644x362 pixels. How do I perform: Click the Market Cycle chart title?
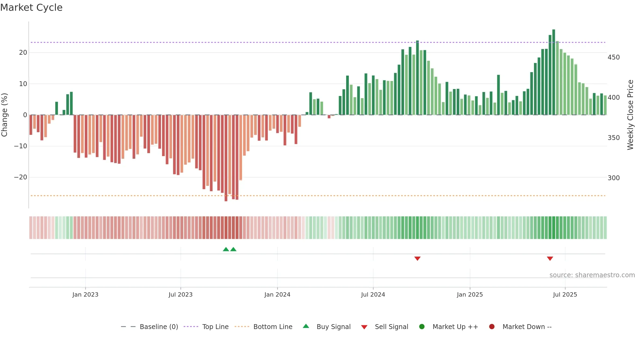[x=31, y=8]
